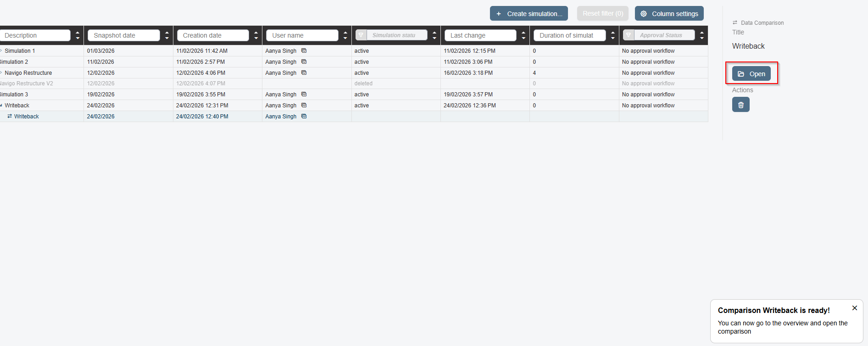Image resolution: width=868 pixels, height=346 pixels.
Task: Click duration value 4 in Navigo Restructure row
Action: (534, 73)
